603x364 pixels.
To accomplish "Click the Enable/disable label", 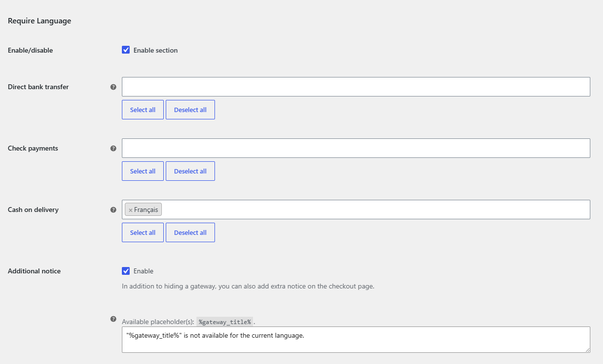I will point(30,50).
